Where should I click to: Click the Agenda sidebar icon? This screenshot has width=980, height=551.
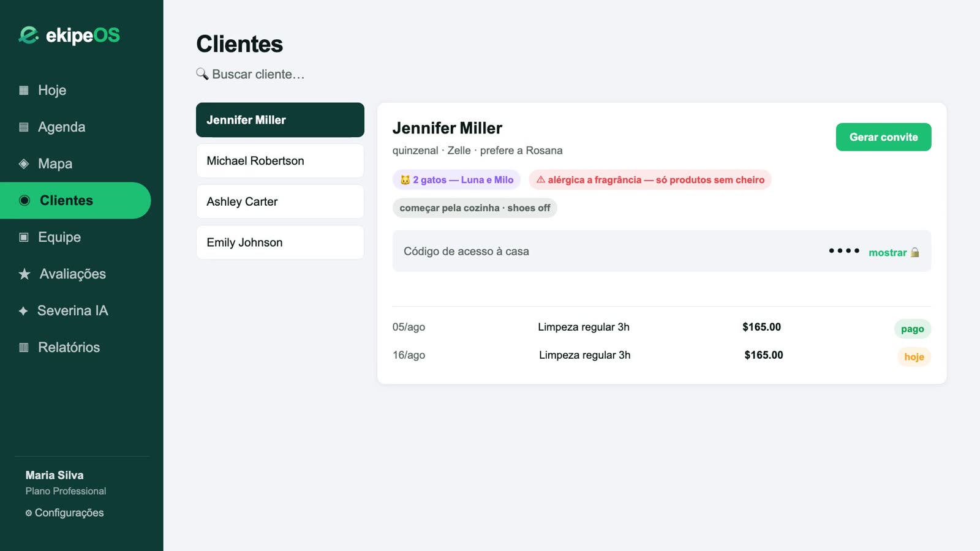click(24, 127)
